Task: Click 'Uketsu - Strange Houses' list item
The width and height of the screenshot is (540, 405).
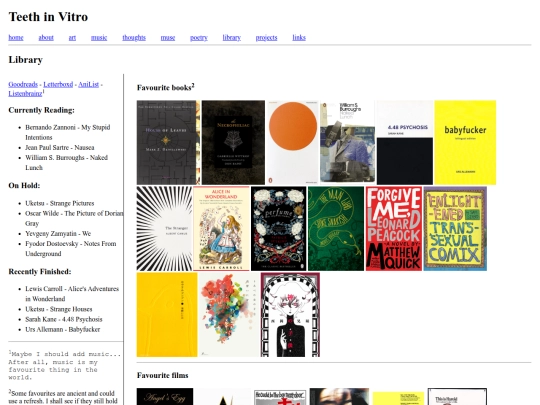Action: (x=59, y=309)
